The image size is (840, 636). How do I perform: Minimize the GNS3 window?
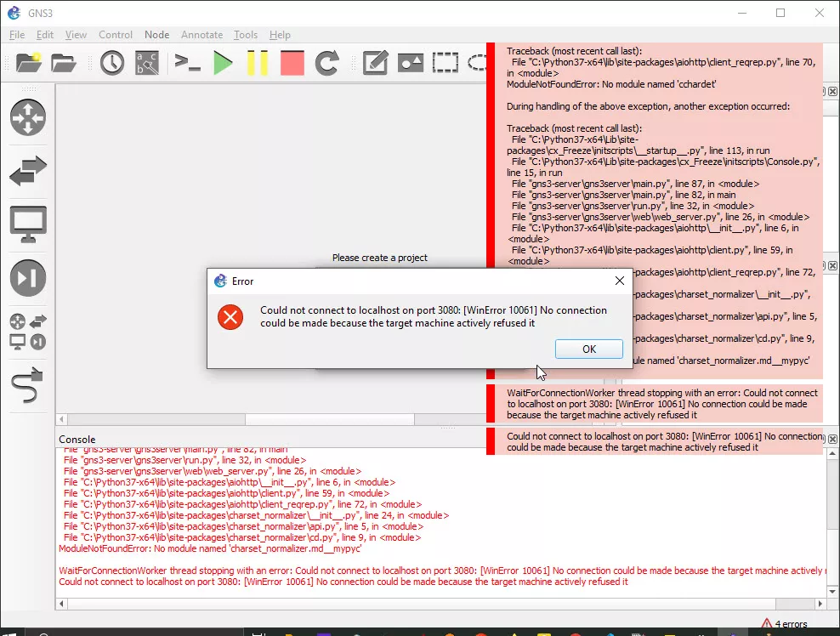pos(742,13)
